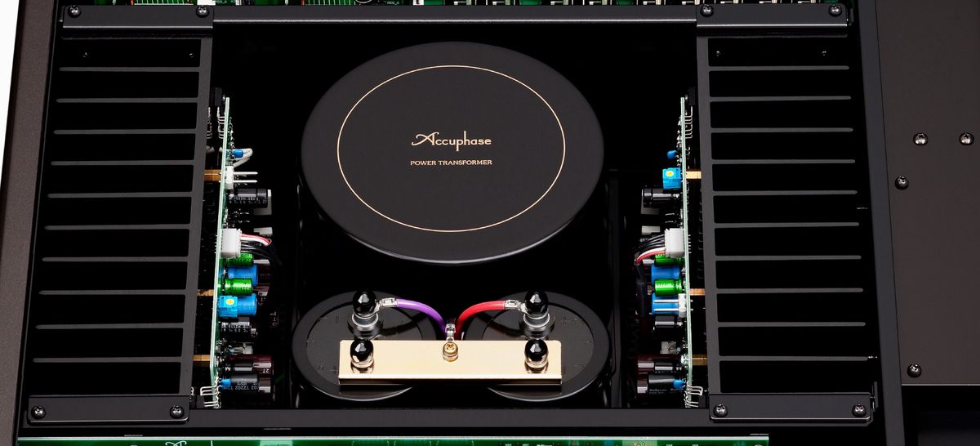Click the Accuphase logo on transformer cover
Screen dimensions: 980x446
[x=452, y=141]
